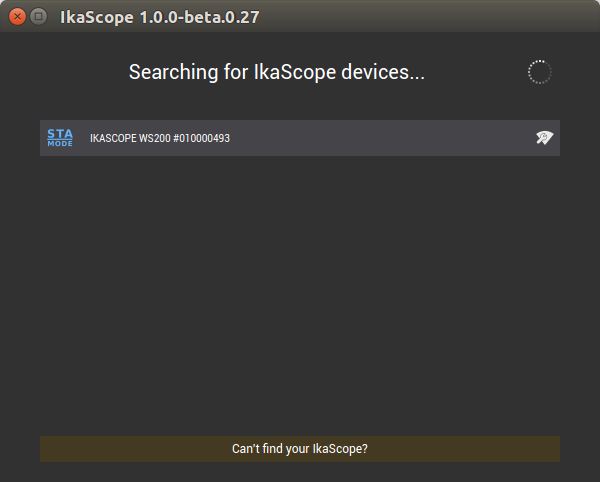
Task: Click the blue STA MODE badge icon
Action: [60, 138]
